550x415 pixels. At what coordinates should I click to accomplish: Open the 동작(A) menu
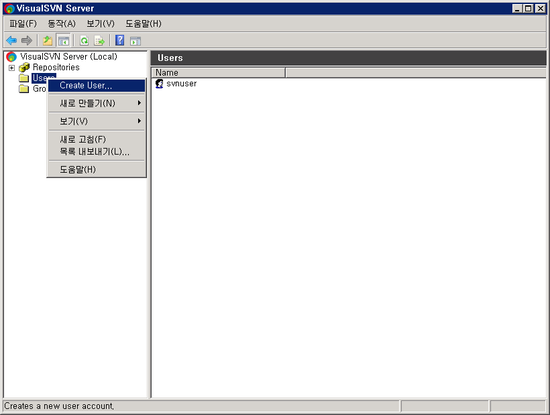pyautogui.click(x=62, y=24)
